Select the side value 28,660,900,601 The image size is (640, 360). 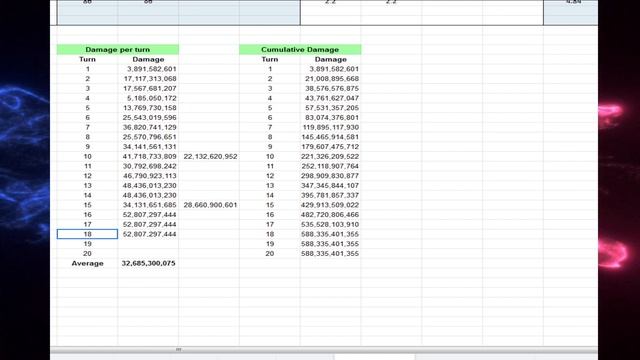[209, 205]
